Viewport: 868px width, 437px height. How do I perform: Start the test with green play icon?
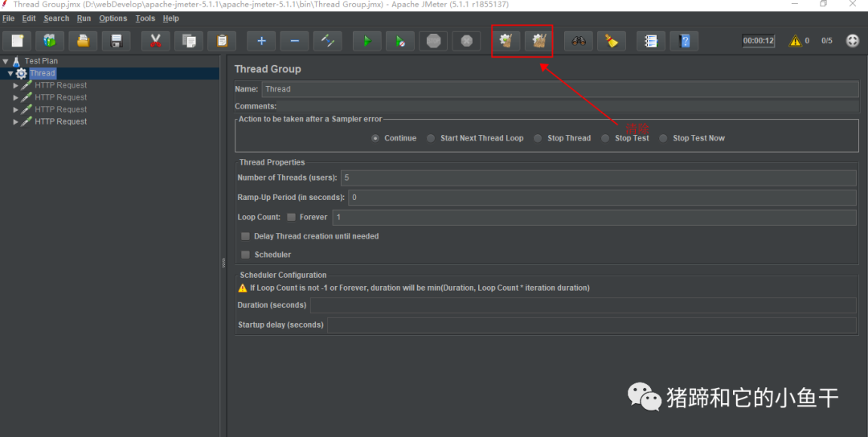click(x=367, y=41)
